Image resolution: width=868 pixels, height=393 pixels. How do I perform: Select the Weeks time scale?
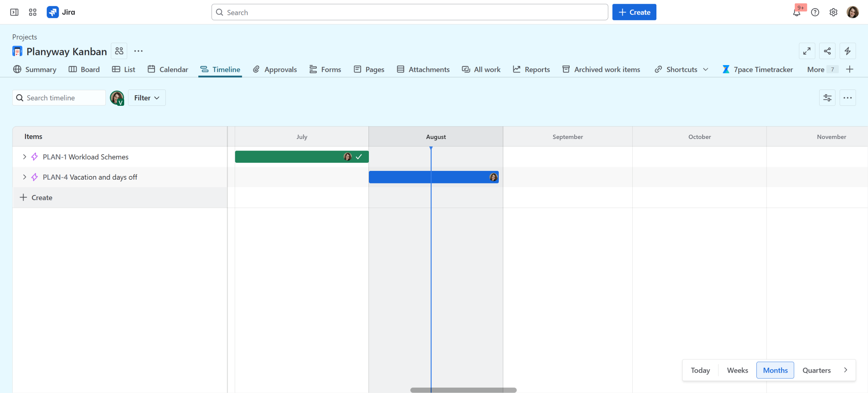tap(737, 370)
